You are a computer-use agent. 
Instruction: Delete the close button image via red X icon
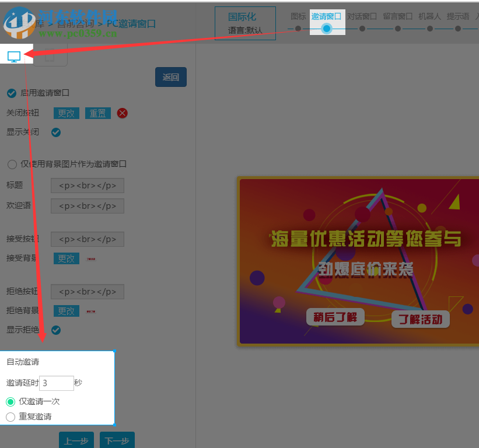pos(122,113)
